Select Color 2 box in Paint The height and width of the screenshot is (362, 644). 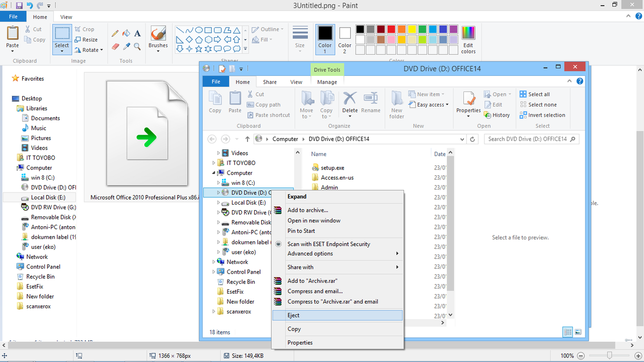tap(345, 39)
